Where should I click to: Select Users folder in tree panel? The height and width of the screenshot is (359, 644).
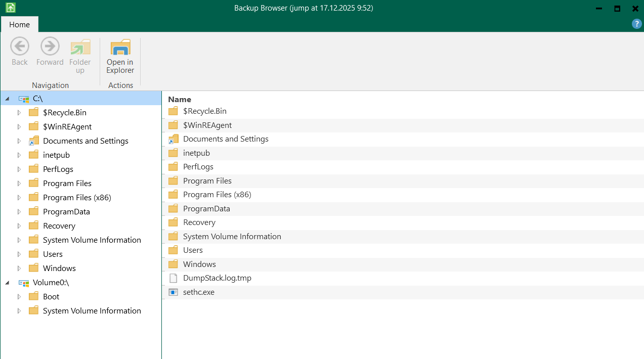[x=53, y=254]
